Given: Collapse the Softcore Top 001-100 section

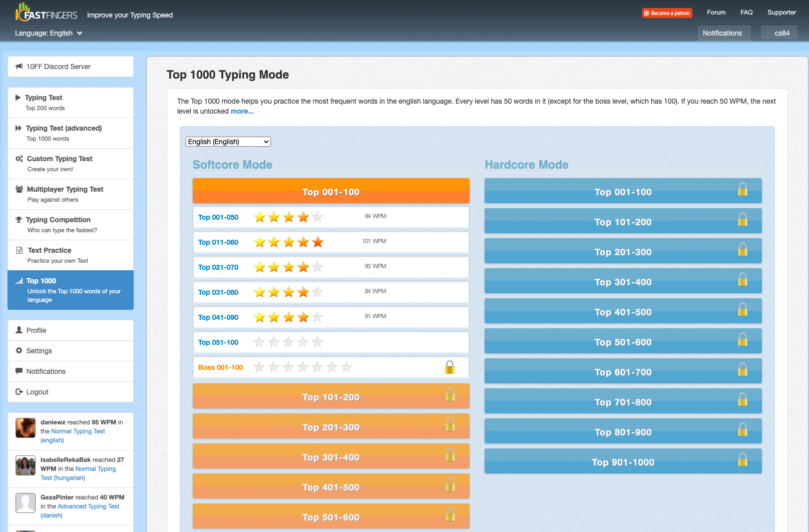Looking at the screenshot, I should coord(331,191).
